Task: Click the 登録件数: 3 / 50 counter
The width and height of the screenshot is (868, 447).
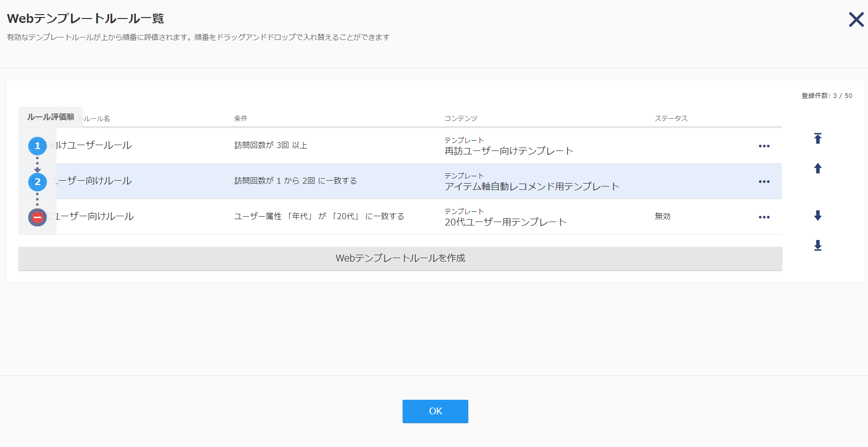Action: (827, 95)
